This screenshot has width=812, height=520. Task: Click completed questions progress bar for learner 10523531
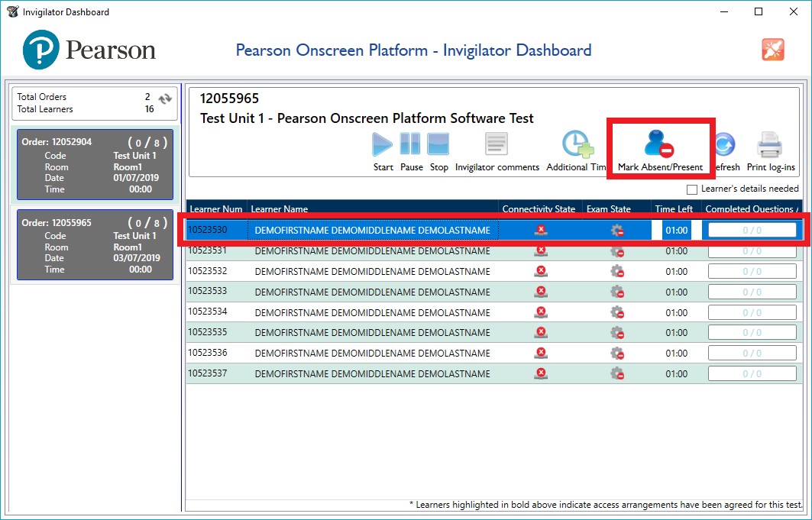752,250
